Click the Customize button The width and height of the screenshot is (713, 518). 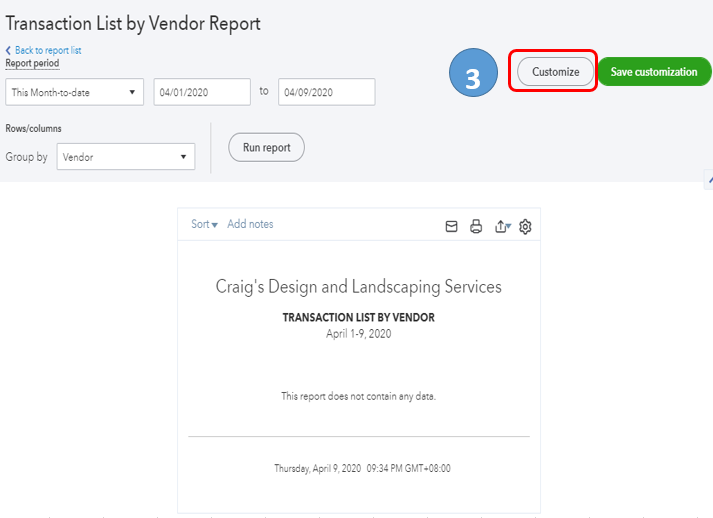click(x=556, y=71)
